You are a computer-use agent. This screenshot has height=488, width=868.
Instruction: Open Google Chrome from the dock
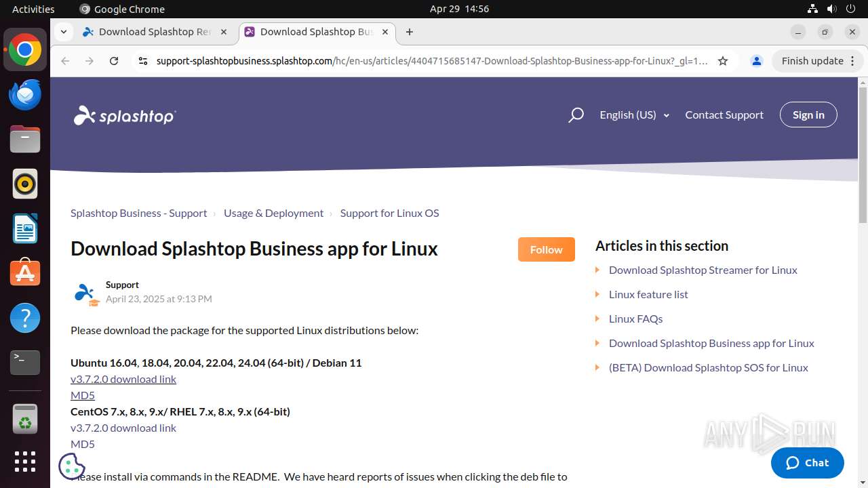point(25,50)
